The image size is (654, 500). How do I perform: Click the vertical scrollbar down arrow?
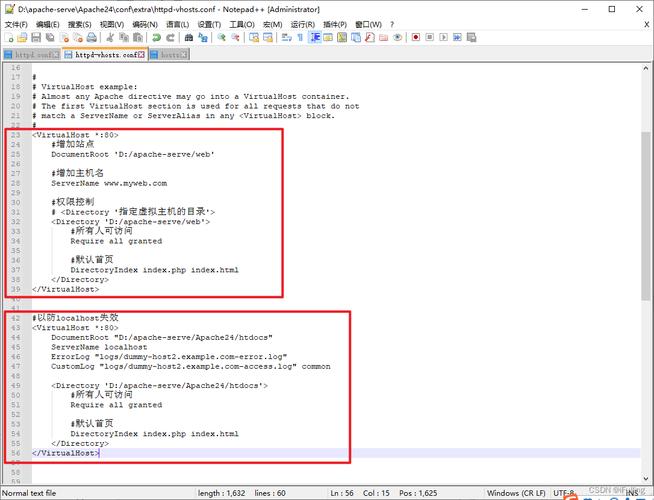point(646,479)
